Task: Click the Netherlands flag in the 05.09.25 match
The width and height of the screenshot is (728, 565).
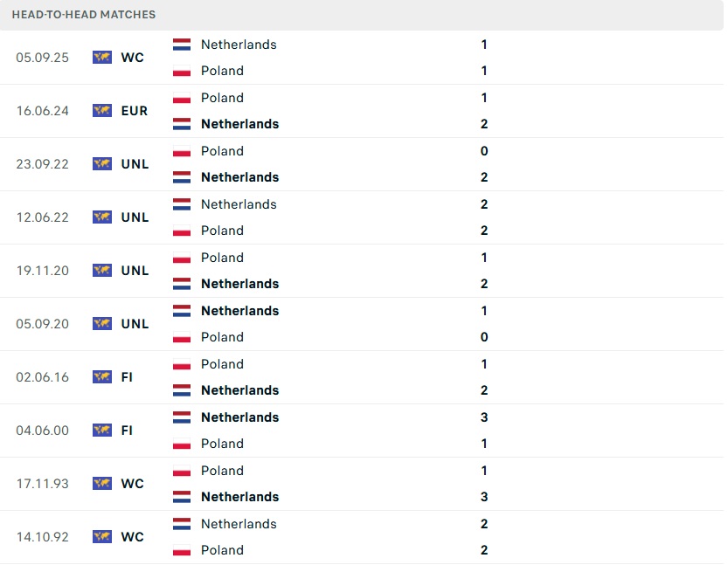Action: pos(182,45)
